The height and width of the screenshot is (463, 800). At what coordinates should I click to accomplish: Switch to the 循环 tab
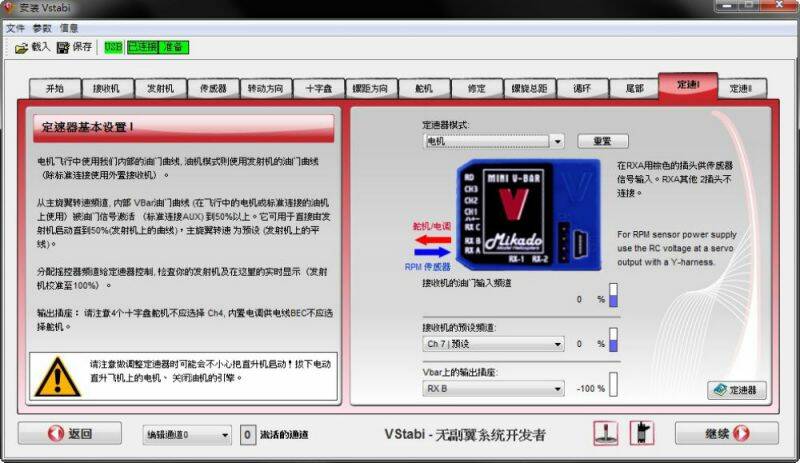(x=583, y=88)
